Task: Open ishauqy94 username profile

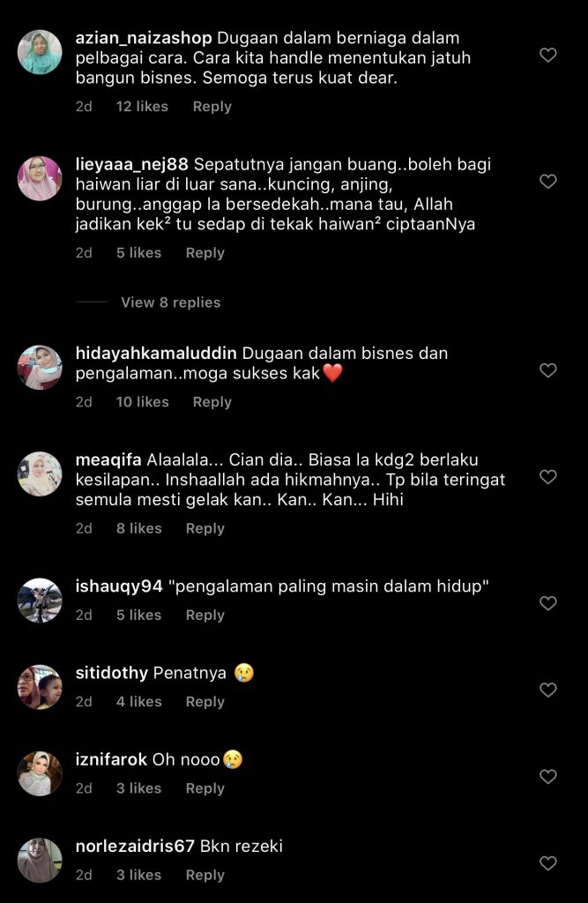Action: tap(119, 586)
